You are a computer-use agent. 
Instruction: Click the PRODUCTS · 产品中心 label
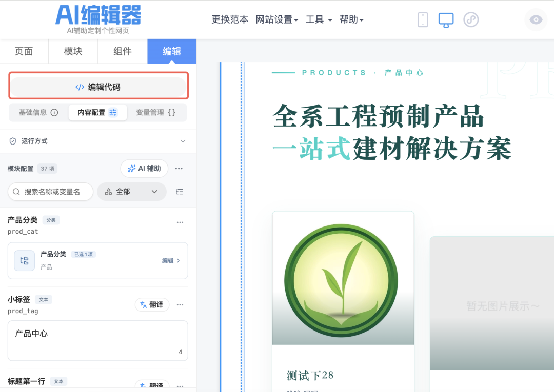coord(363,73)
